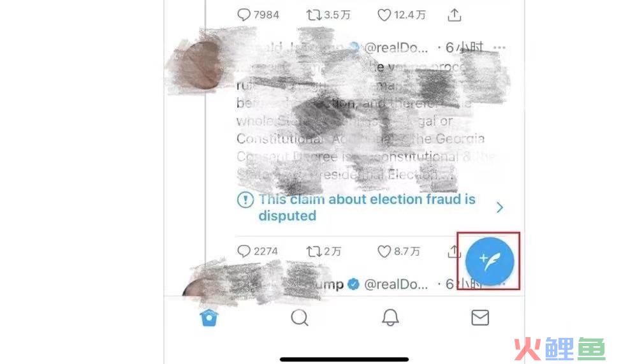Open the Search tab magnifier icon

[x=300, y=317]
